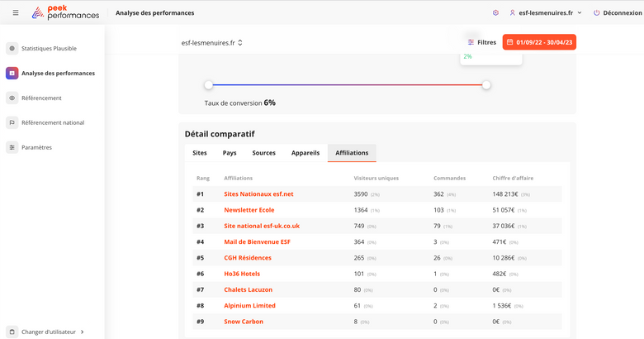The width and height of the screenshot is (644, 339).
Task: Click the Chiffre d'affaire column header
Action: 513,178
